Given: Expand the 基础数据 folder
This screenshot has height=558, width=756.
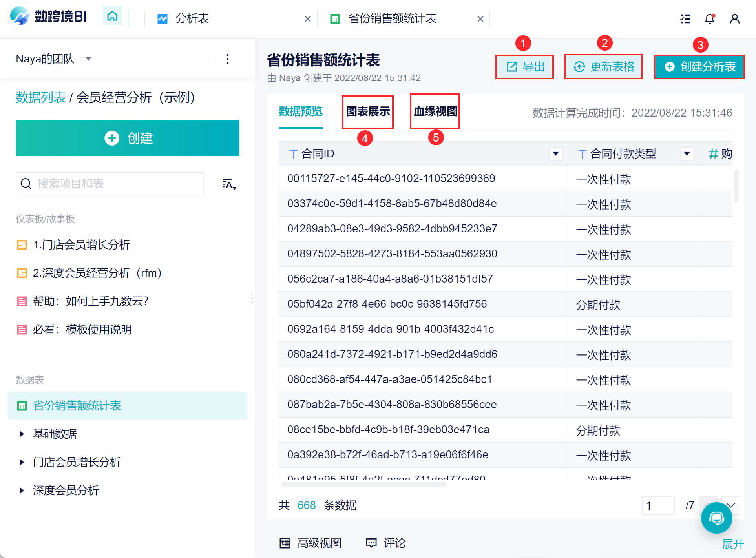Looking at the screenshot, I should coord(22,434).
